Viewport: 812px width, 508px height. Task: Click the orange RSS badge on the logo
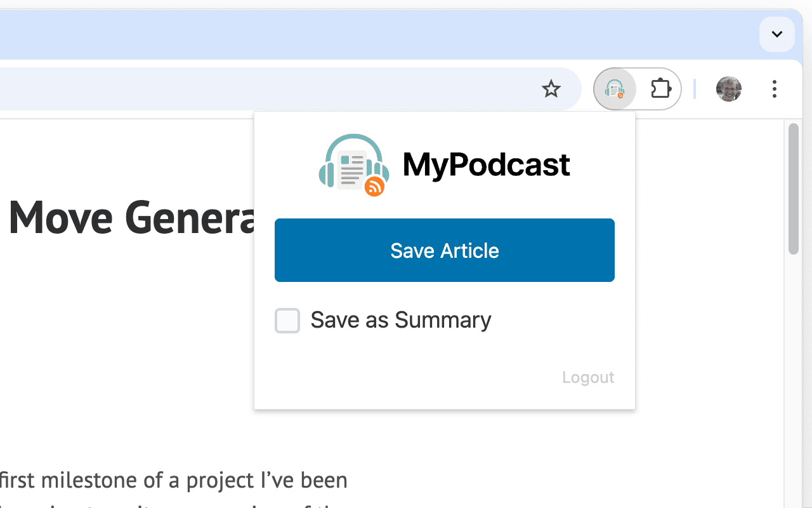point(374,187)
